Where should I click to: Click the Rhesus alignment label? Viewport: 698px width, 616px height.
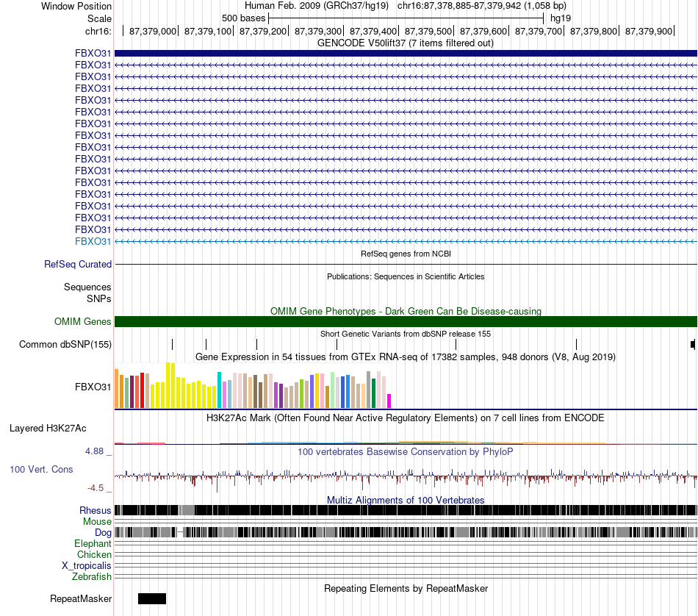(x=96, y=510)
